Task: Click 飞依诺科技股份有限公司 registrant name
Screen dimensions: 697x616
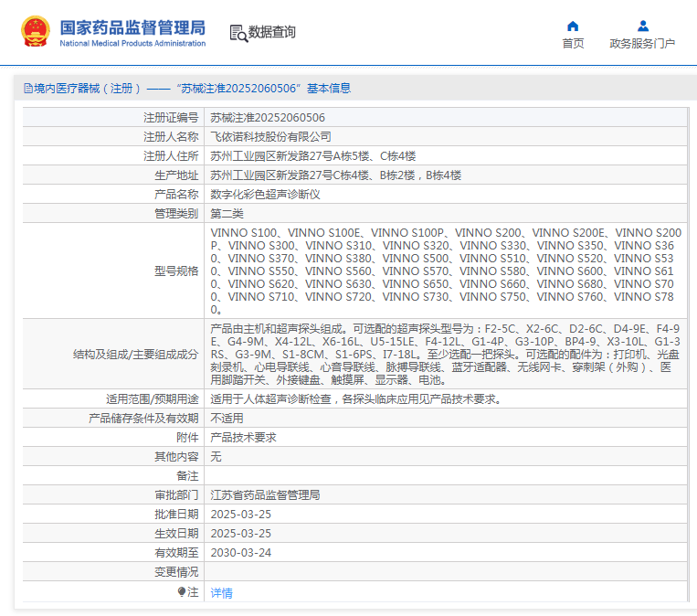Action: click(x=270, y=136)
